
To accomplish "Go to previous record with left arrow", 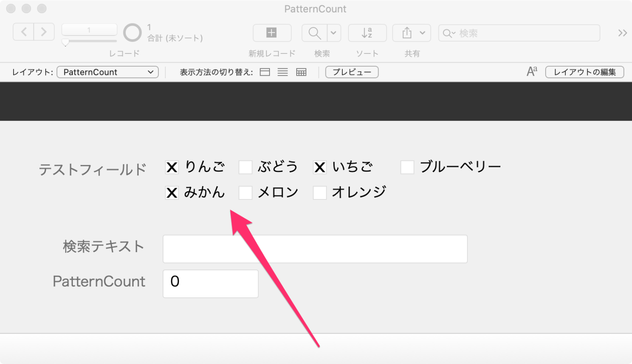I will tap(23, 32).
